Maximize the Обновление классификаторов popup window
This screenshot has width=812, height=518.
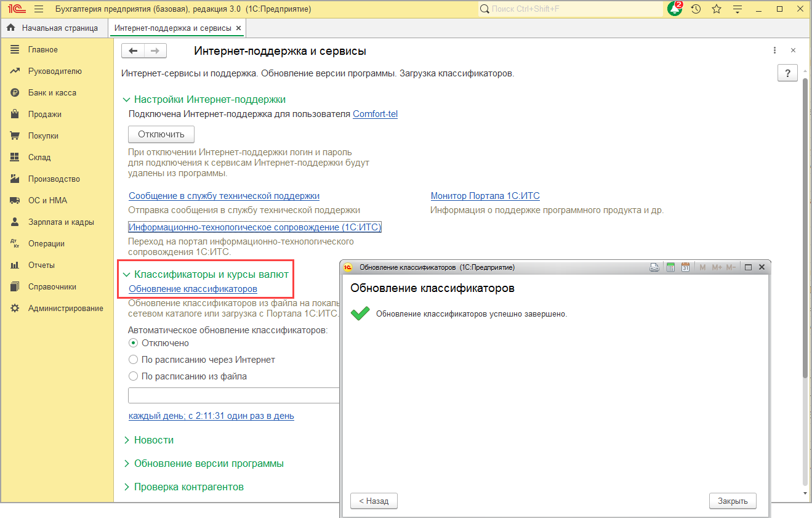click(749, 267)
